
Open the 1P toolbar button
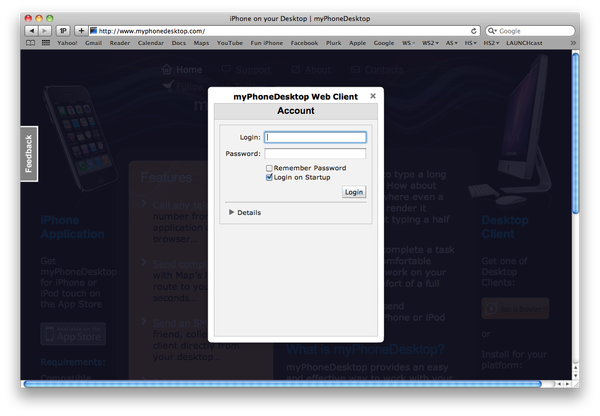pos(63,31)
